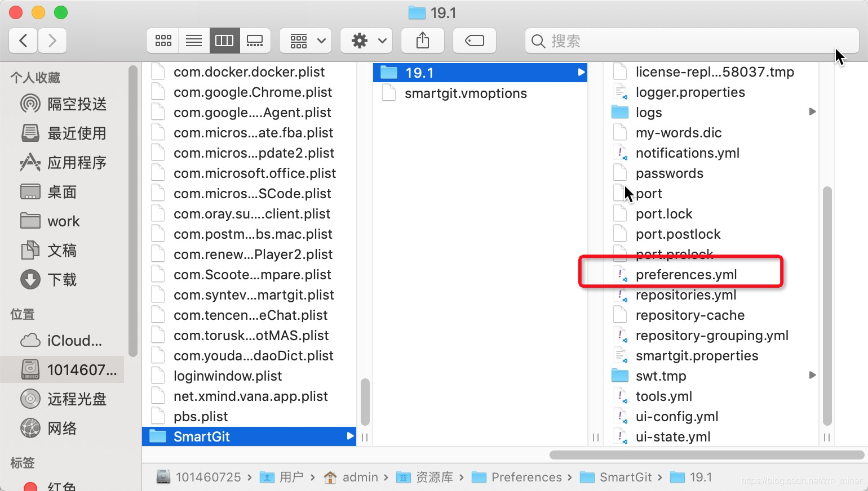Switch to list view mode
Image resolution: width=868 pixels, height=491 pixels.
(194, 41)
